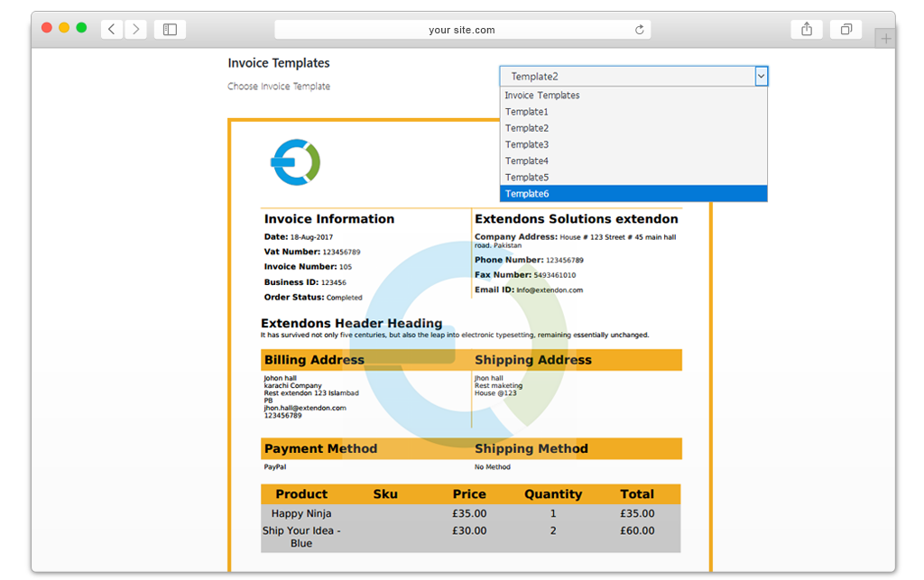The image size is (924, 580).
Task: Click jhon.hall@extendon.com in billing address
Action: point(305,408)
